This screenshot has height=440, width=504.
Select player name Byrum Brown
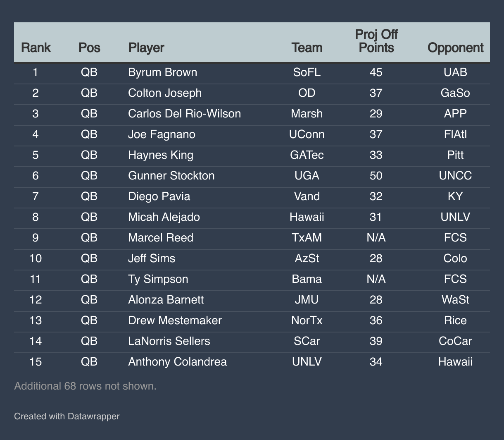163,72
